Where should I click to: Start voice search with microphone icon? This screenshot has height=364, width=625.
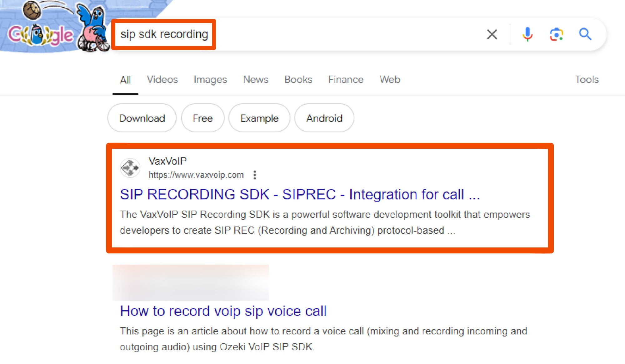click(527, 34)
